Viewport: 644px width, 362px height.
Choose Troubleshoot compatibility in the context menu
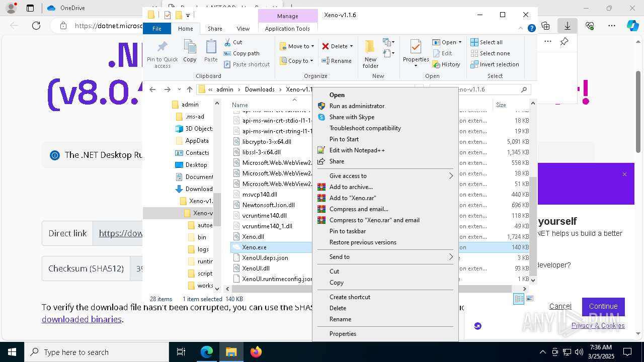click(385, 128)
